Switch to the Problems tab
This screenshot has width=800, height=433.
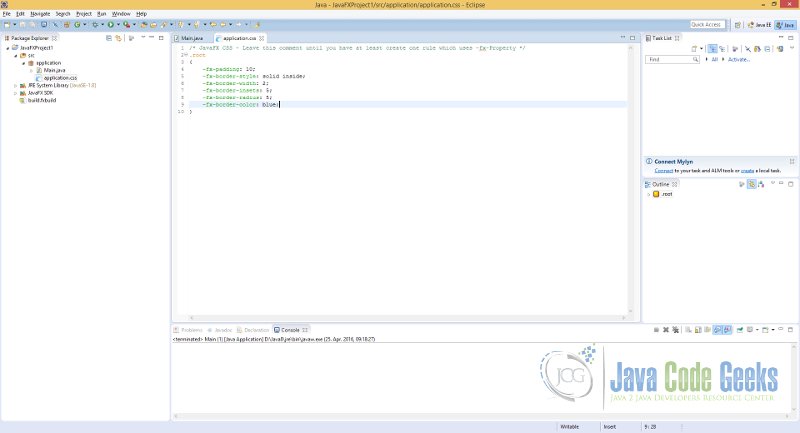pyautogui.click(x=188, y=330)
